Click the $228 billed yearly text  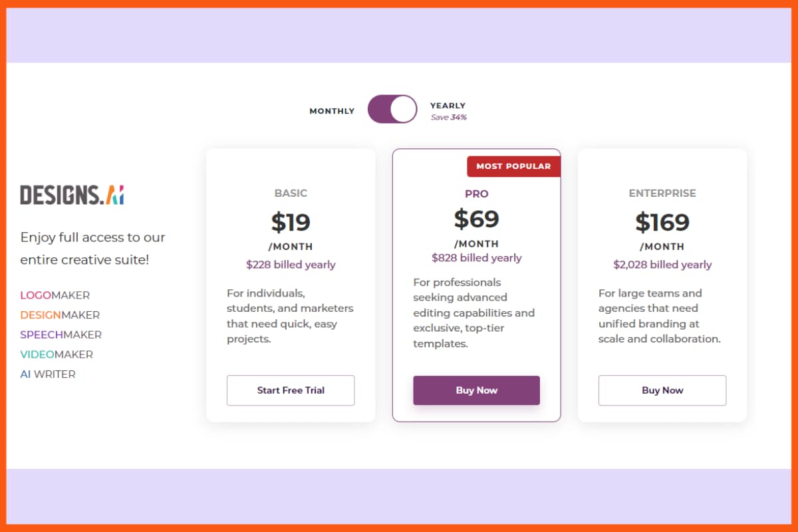tap(291, 265)
